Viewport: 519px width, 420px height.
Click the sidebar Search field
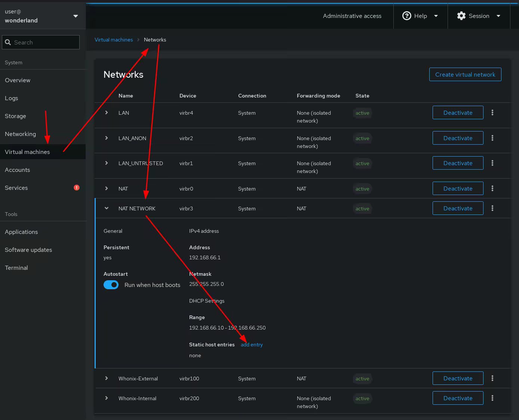tap(41, 42)
